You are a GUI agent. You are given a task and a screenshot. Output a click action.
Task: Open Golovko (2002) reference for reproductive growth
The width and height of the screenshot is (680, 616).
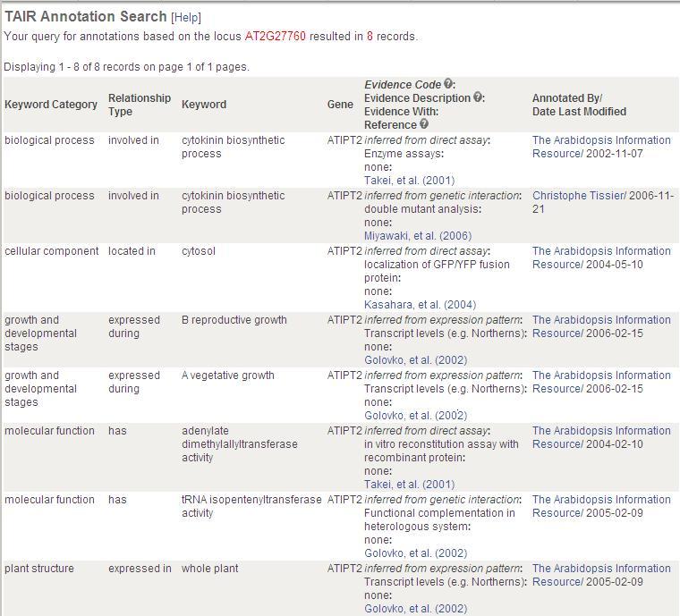click(415, 360)
